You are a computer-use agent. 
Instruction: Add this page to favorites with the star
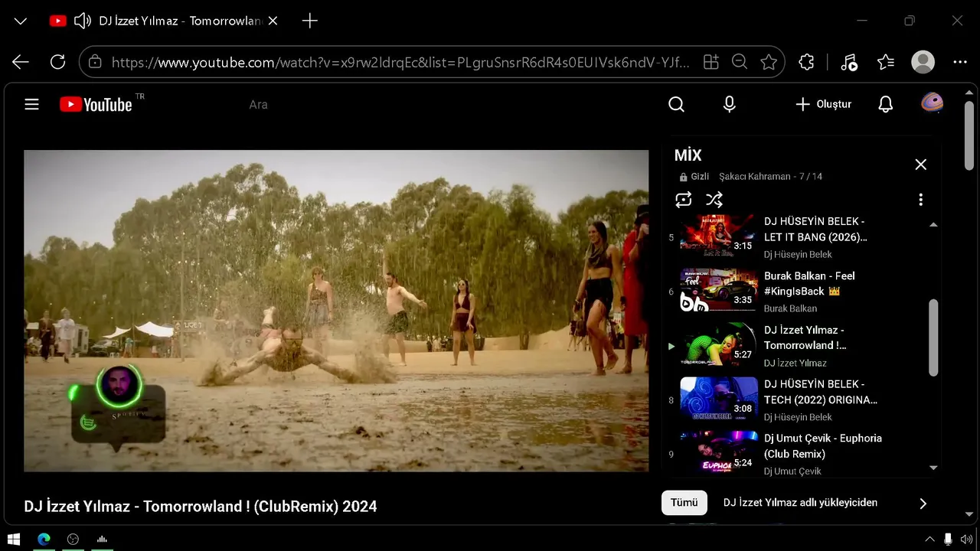point(769,62)
